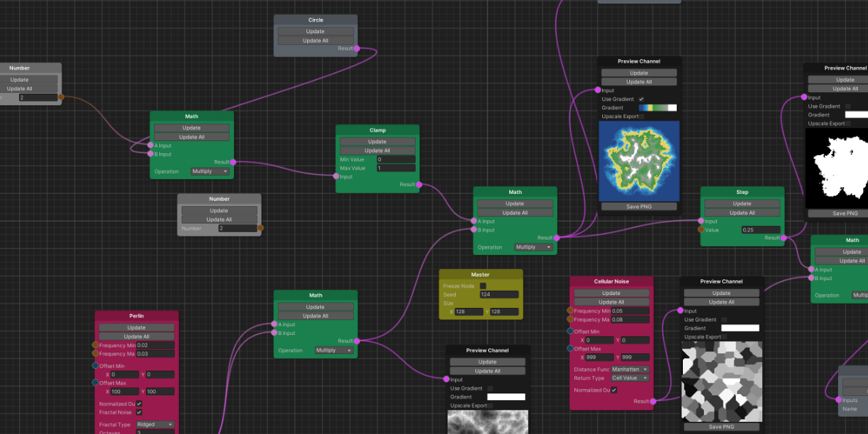The image size is (868, 434).
Task: Click Save PNG under the island preview
Action: point(639,206)
